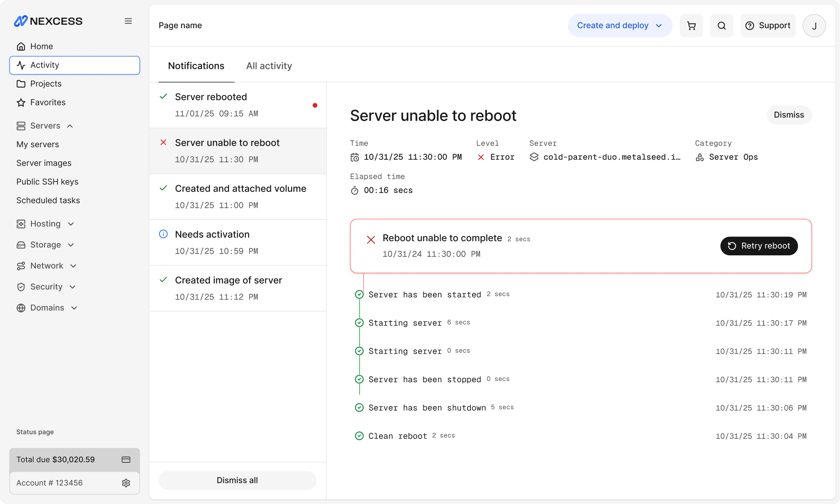Click Retry reboot button

point(759,246)
